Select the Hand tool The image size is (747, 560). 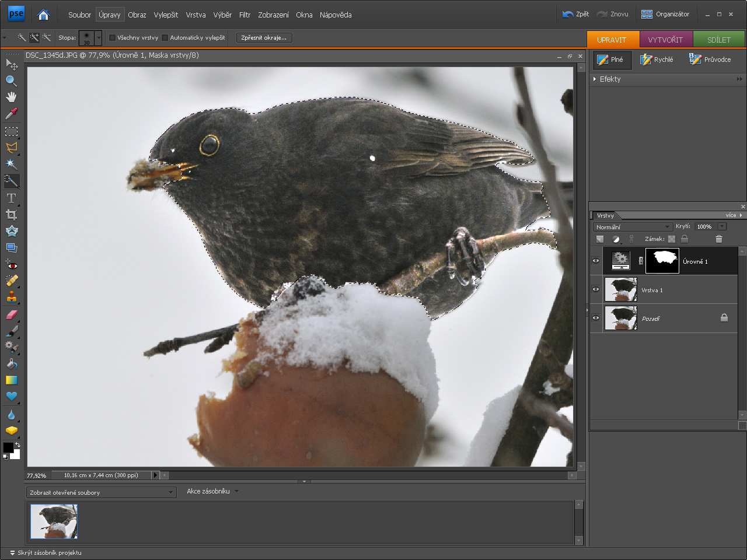pyautogui.click(x=11, y=97)
